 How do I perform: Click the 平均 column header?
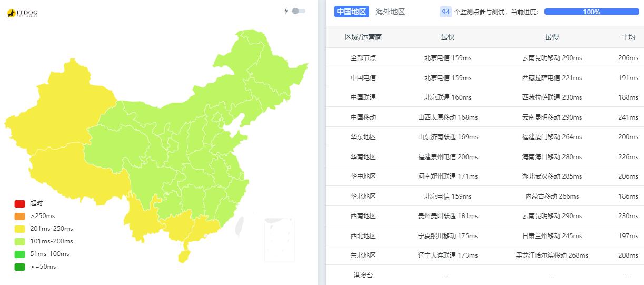(x=628, y=37)
